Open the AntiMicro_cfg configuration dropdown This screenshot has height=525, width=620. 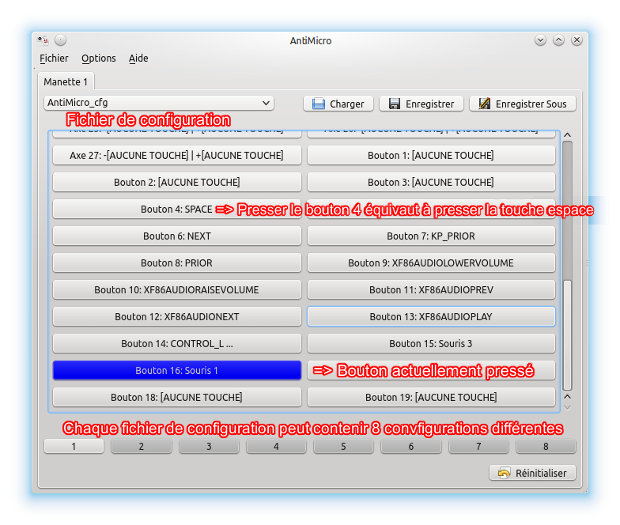pos(159,102)
